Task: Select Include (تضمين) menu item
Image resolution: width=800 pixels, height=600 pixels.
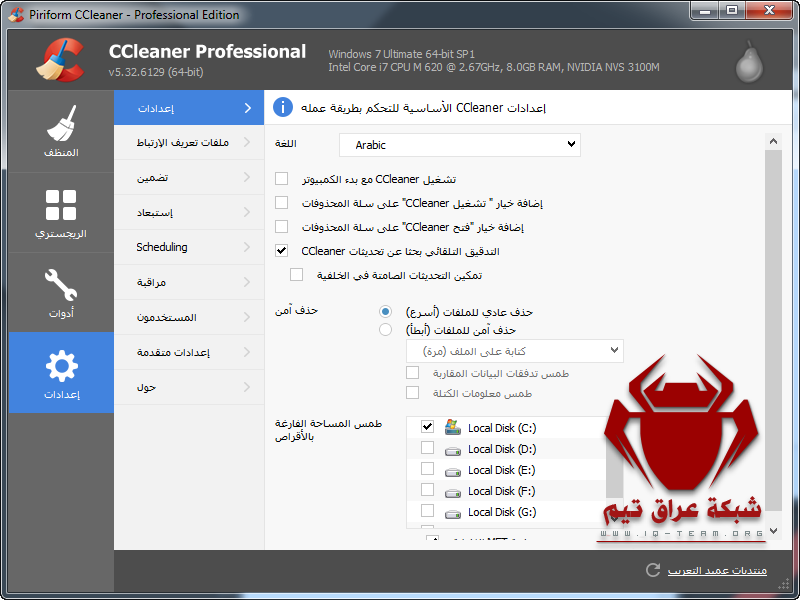Action: point(189,178)
